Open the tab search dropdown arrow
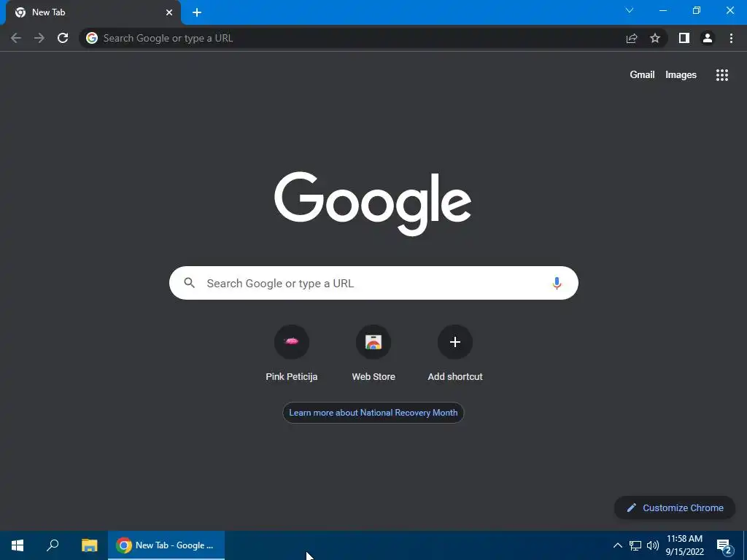 pos(630,10)
